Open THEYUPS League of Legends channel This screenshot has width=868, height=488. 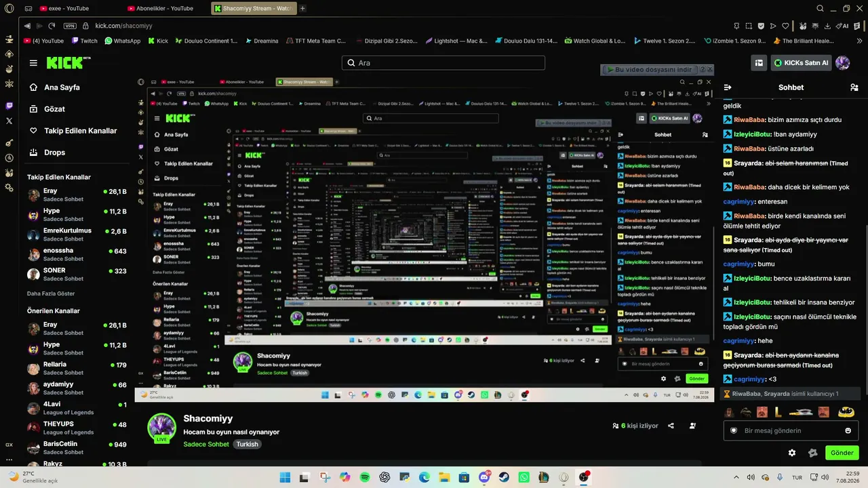coord(77,428)
